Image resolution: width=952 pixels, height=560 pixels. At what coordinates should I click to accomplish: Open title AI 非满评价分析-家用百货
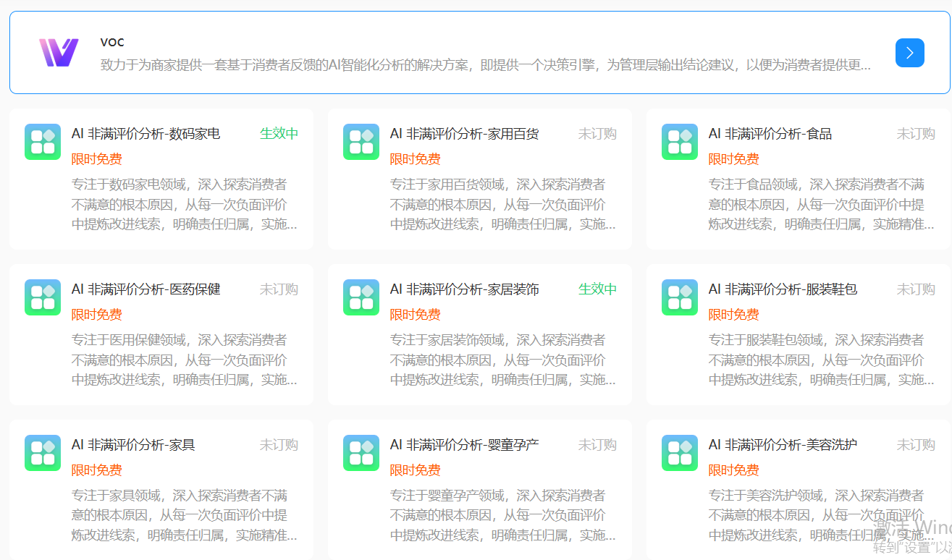pos(464,134)
